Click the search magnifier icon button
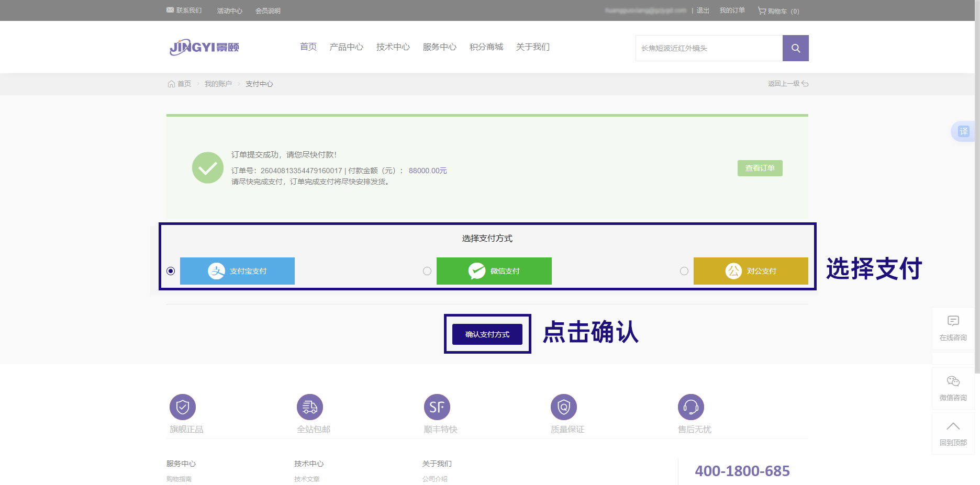980x485 pixels. click(x=795, y=48)
